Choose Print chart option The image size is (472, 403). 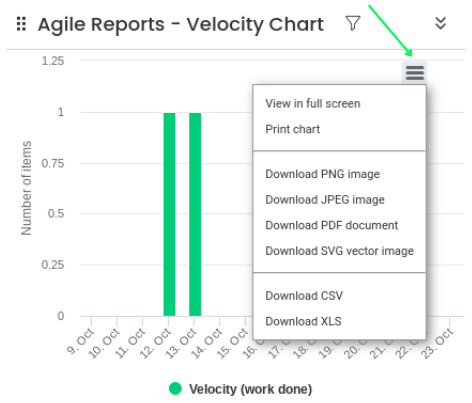[x=292, y=129]
